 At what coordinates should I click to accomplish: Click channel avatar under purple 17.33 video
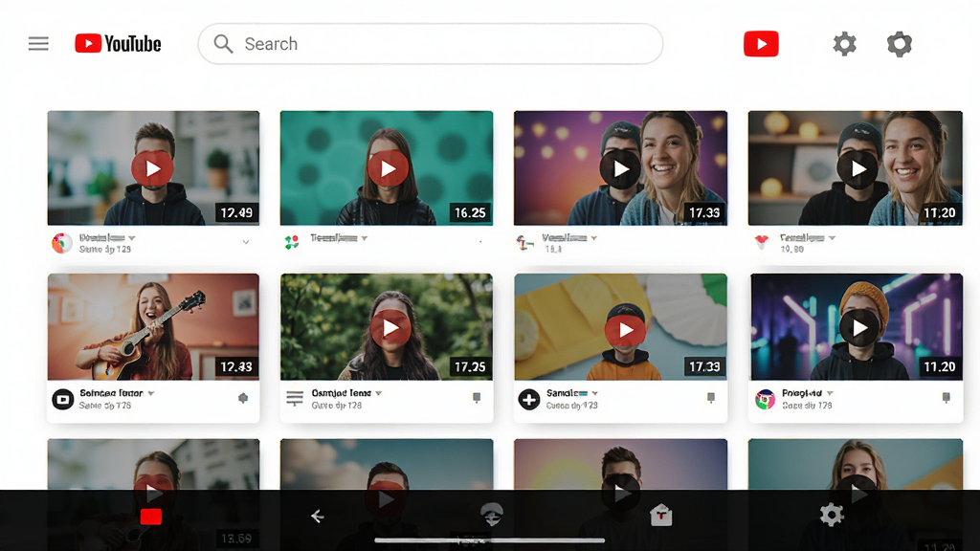(524, 242)
